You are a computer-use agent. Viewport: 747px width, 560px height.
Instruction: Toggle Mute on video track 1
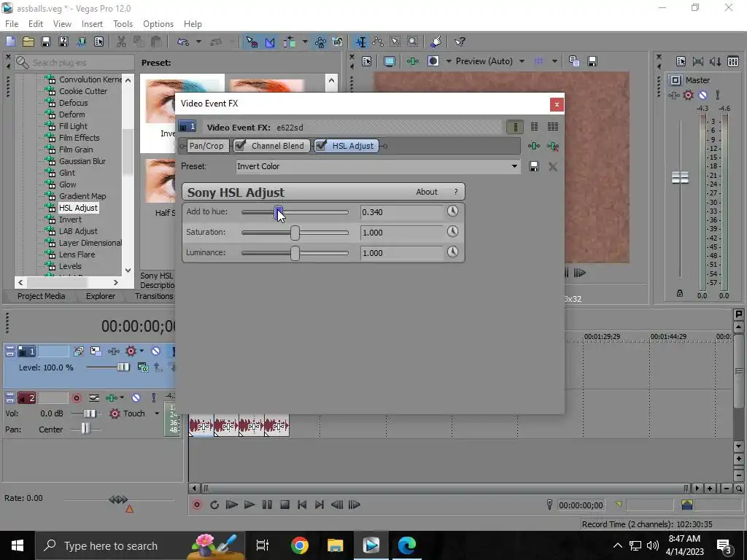pyautogui.click(x=156, y=351)
